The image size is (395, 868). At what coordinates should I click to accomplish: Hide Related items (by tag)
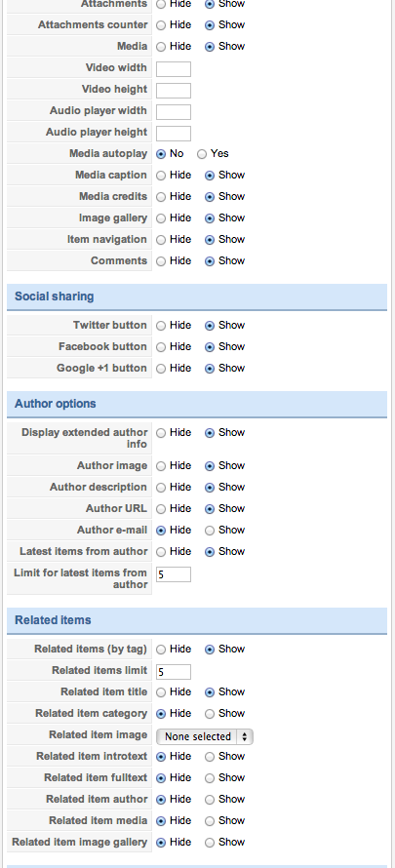(161, 650)
